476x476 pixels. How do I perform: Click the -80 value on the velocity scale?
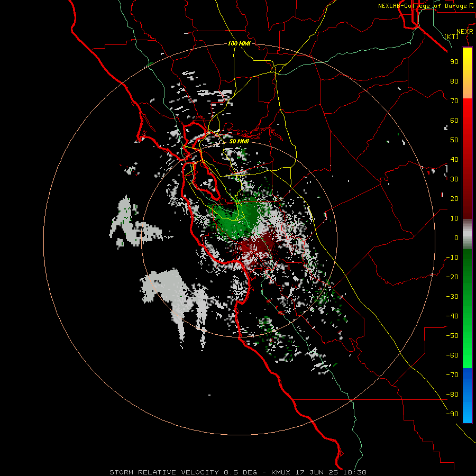[452, 395]
